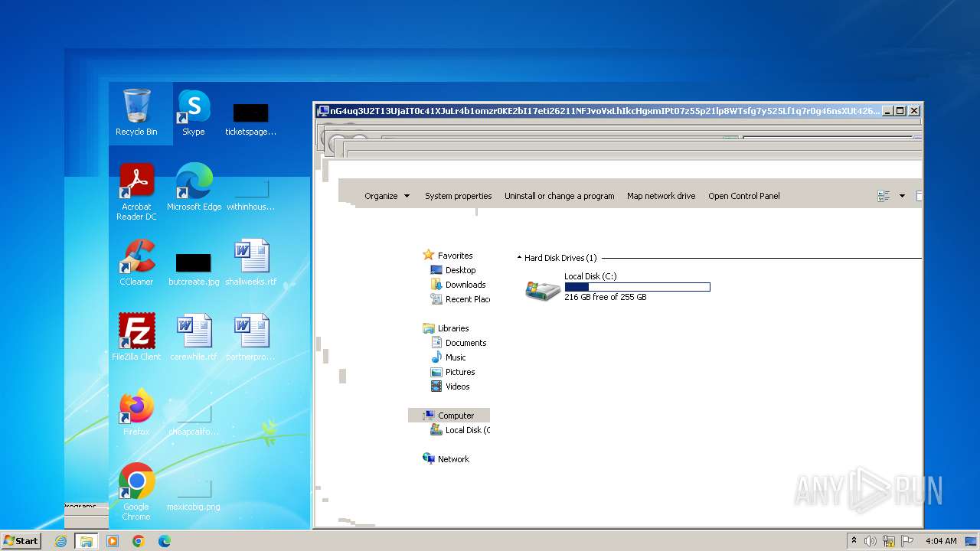Select Downloads under Favorites

click(x=465, y=285)
